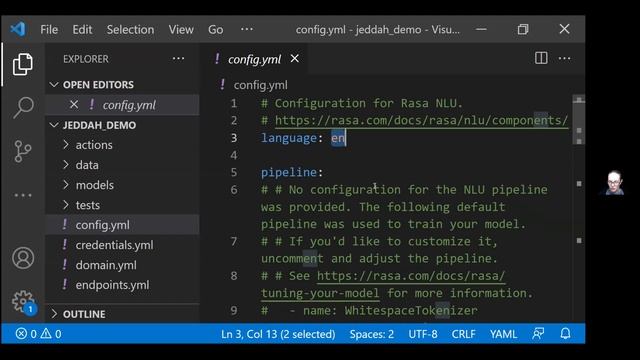Click the EXPLORER panel title
This screenshot has height=360, width=640.
86,59
